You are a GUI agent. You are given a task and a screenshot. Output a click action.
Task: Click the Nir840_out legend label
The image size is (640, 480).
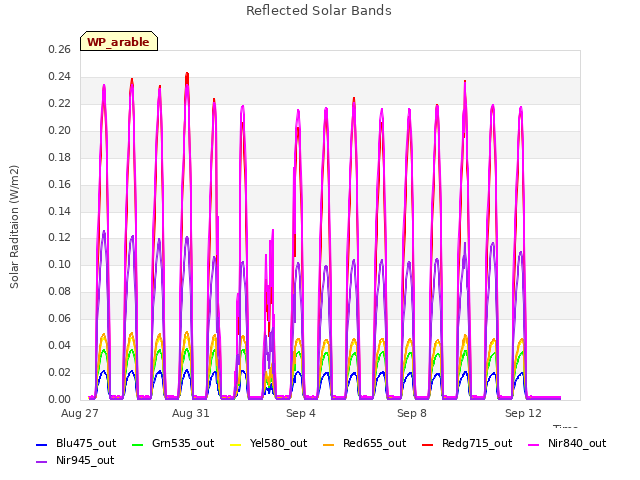(x=577, y=443)
